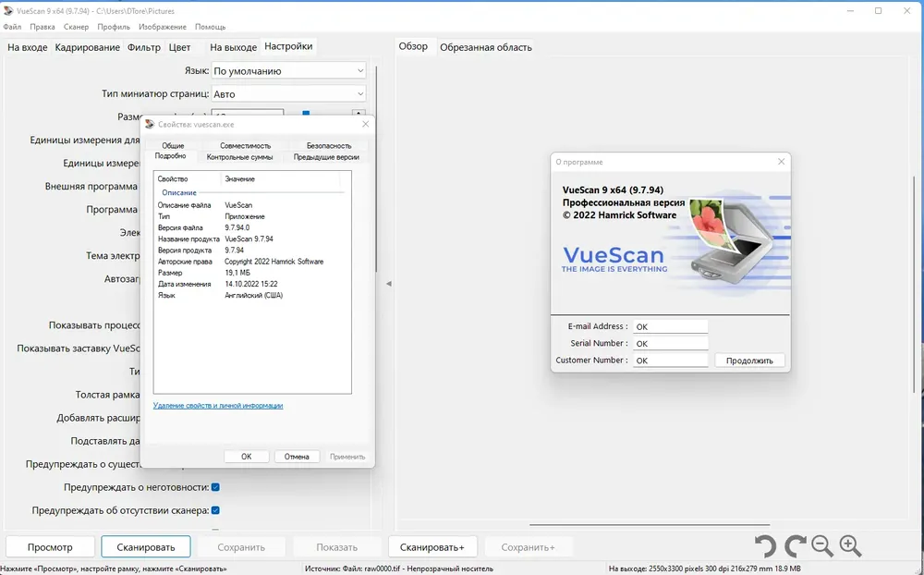Screen dimensions: 924x575
Task: Select the Название продукта VueScan 9.7.94 row
Action: tap(252, 239)
